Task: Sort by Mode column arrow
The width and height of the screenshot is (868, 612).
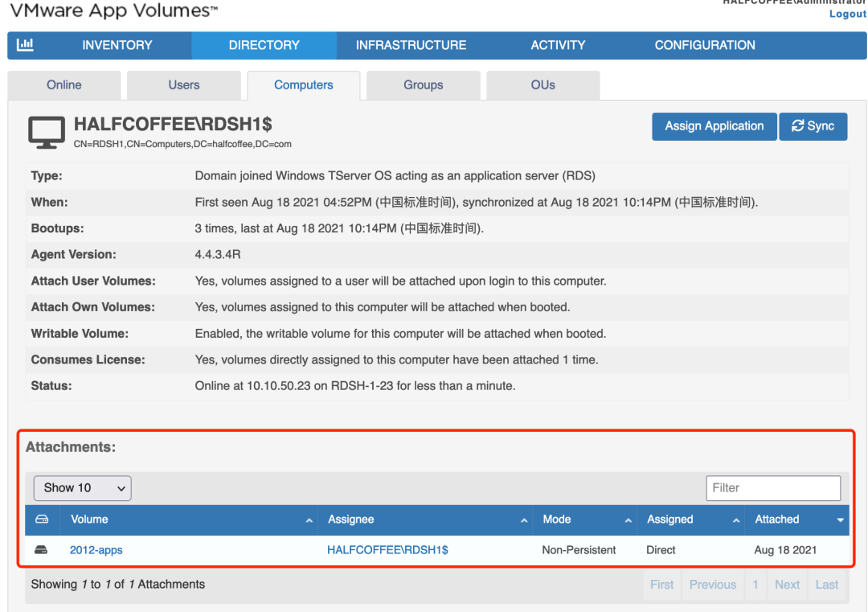Action: (x=628, y=520)
